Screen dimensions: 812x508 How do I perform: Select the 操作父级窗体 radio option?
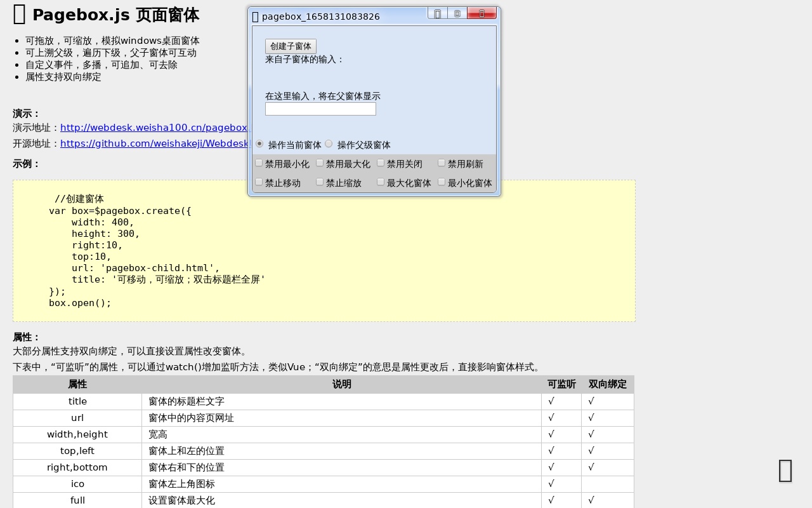click(x=329, y=144)
